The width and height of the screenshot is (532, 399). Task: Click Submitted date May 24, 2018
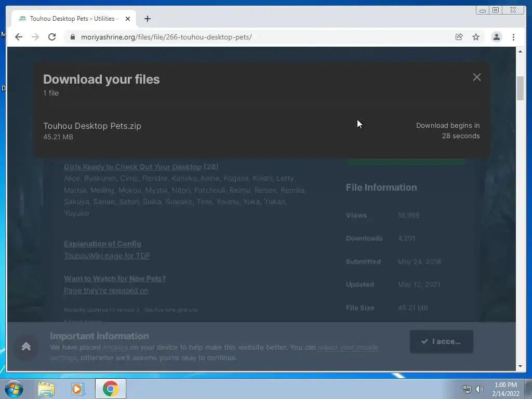tap(419, 262)
